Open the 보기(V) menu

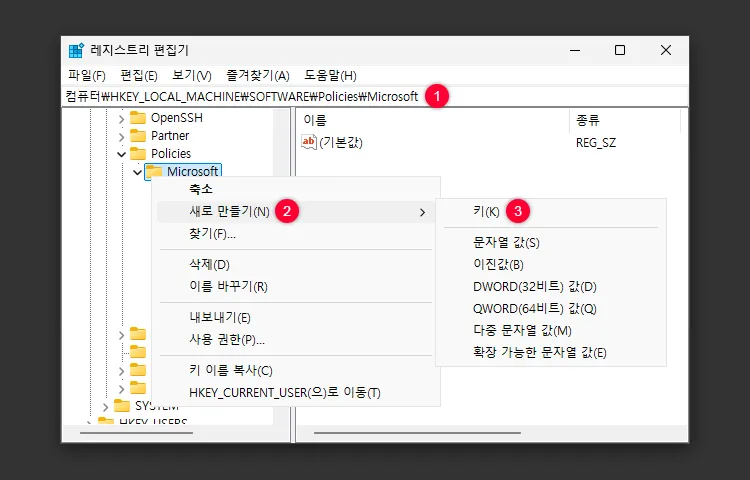click(191, 76)
